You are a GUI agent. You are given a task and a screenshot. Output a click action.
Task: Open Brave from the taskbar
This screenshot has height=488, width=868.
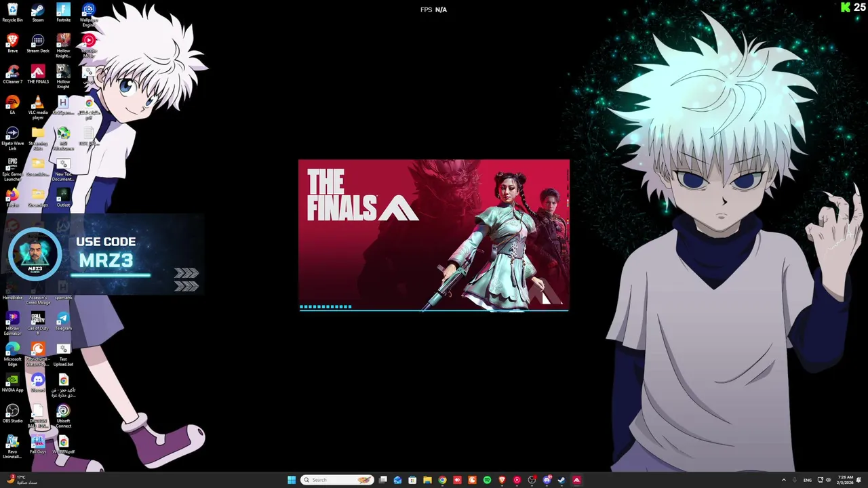(x=502, y=480)
